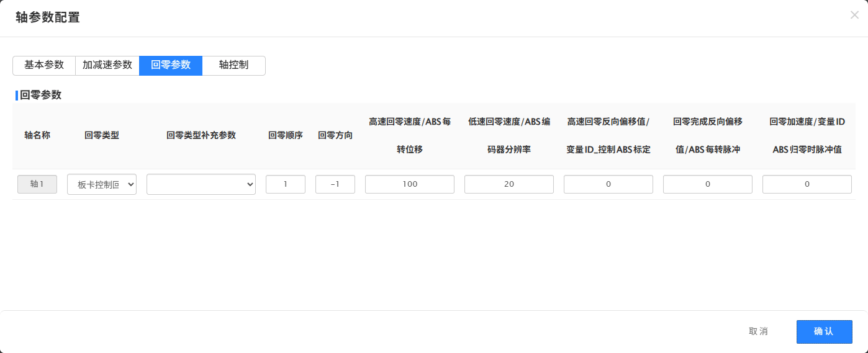Select the 高速回零速度 field with value 100
Image resolution: width=868 pixels, height=353 pixels.
click(x=410, y=184)
